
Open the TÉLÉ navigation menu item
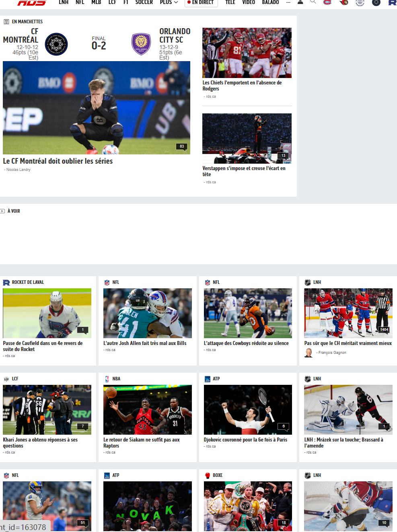(230, 2)
